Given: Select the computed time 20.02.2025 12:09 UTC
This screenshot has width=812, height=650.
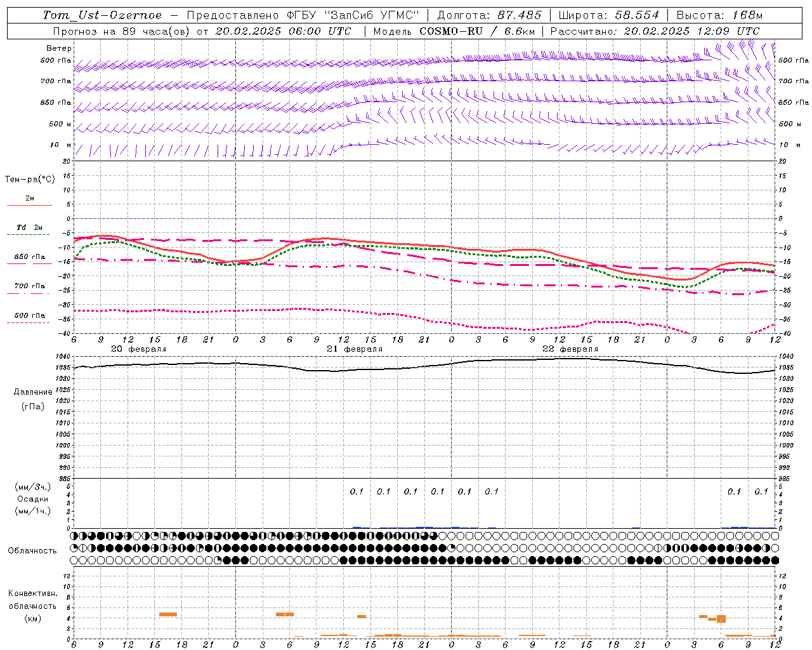Looking at the screenshot, I should pyautogui.click(x=691, y=31).
